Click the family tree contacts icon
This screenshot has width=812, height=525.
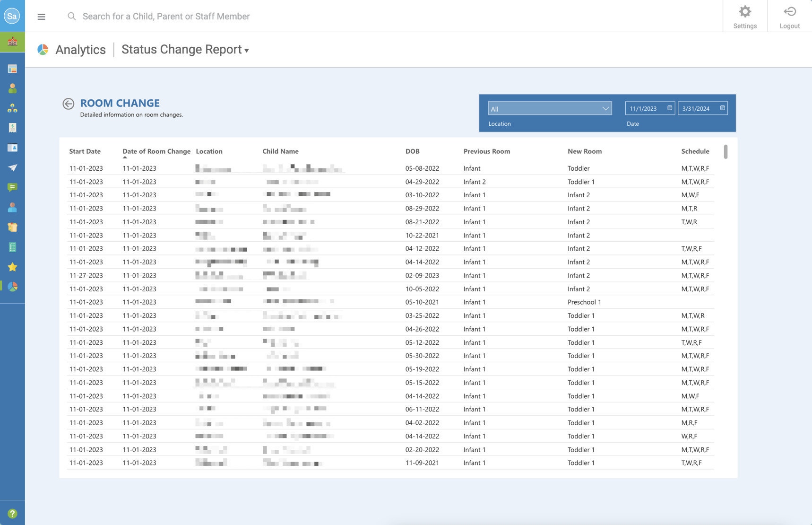click(12, 107)
